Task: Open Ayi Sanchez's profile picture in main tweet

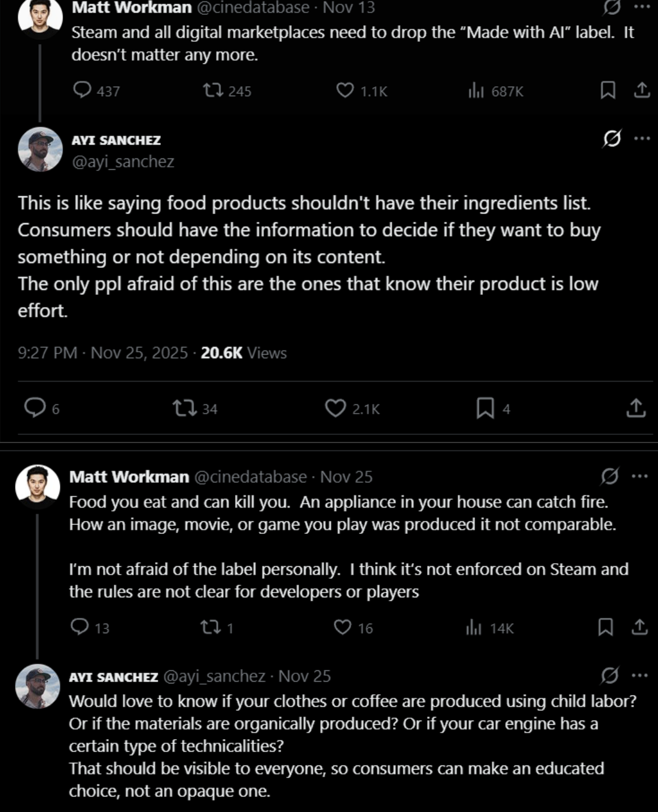Action: click(x=40, y=149)
